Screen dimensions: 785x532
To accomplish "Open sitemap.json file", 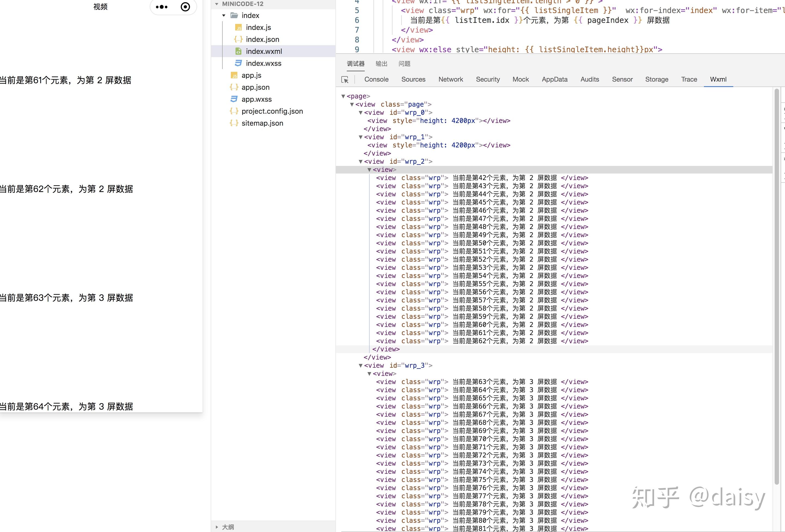I will coord(262,123).
